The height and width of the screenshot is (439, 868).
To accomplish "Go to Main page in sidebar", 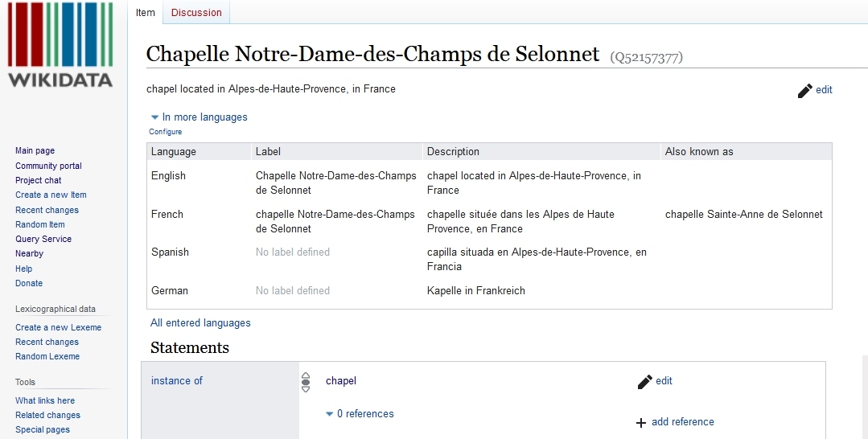I will (35, 150).
